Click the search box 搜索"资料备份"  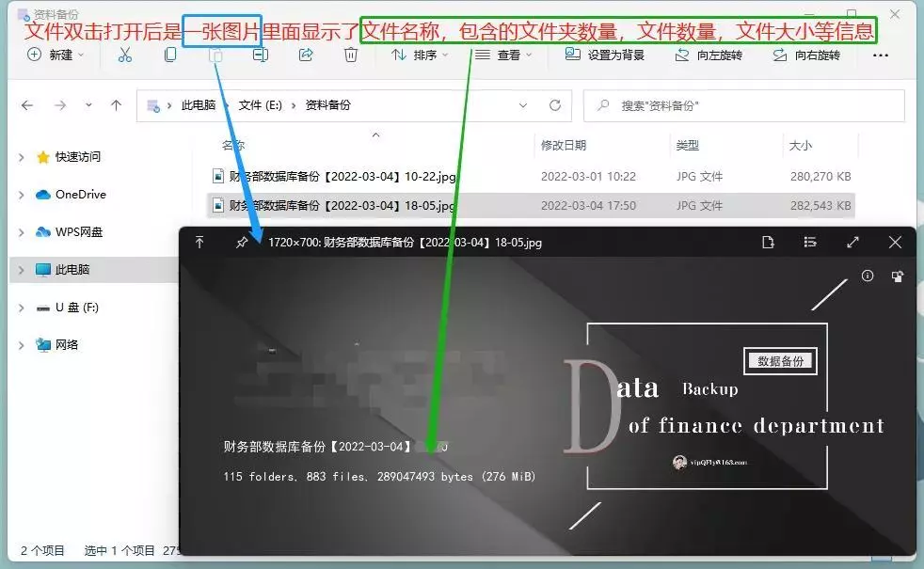(743, 105)
